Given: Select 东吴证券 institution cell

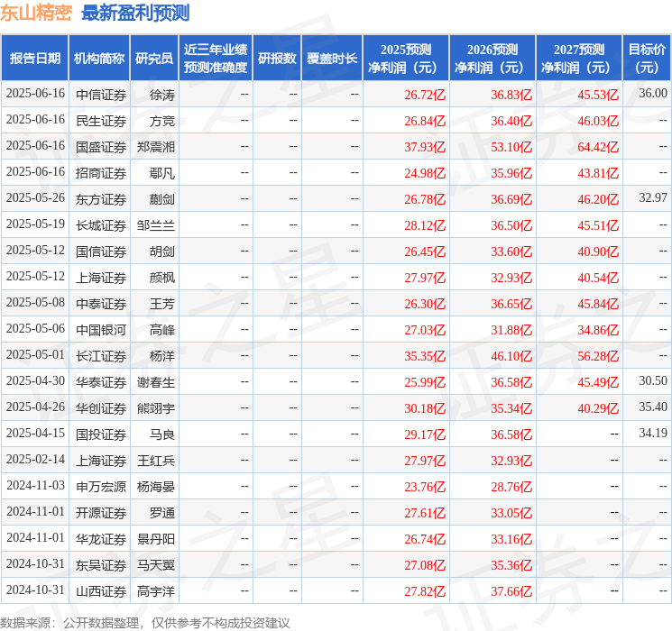Looking at the screenshot, I should (101, 565).
